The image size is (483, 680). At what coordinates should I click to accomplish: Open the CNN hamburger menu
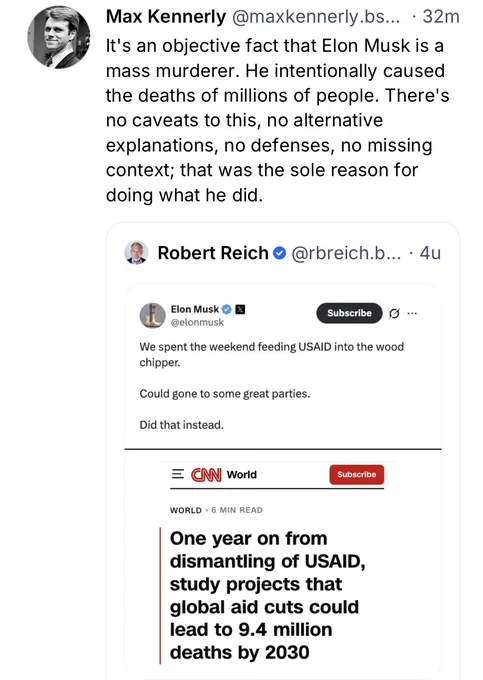(x=178, y=474)
